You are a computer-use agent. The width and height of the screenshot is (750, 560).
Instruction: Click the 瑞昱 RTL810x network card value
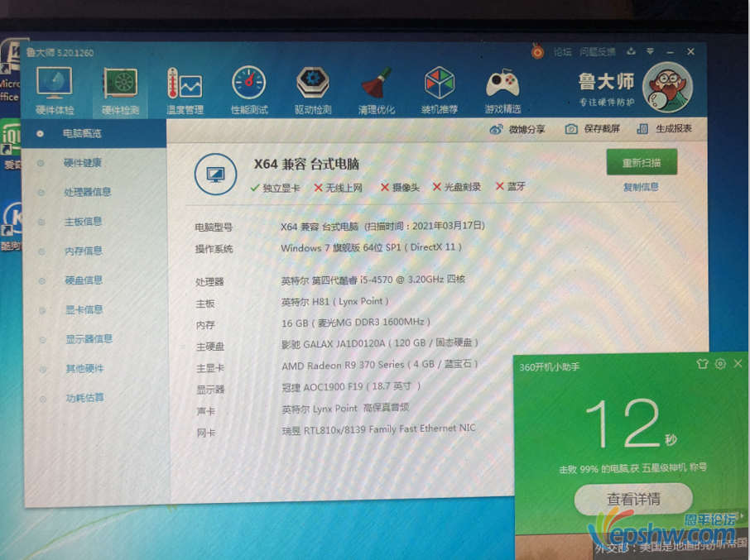(x=379, y=429)
